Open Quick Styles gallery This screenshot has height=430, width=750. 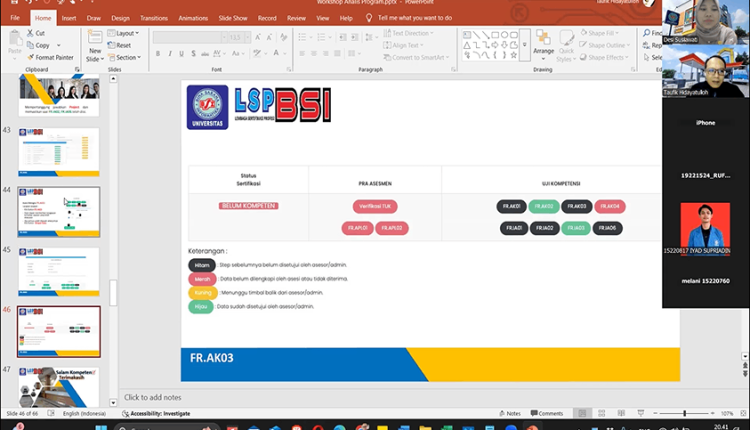(566, 46)
